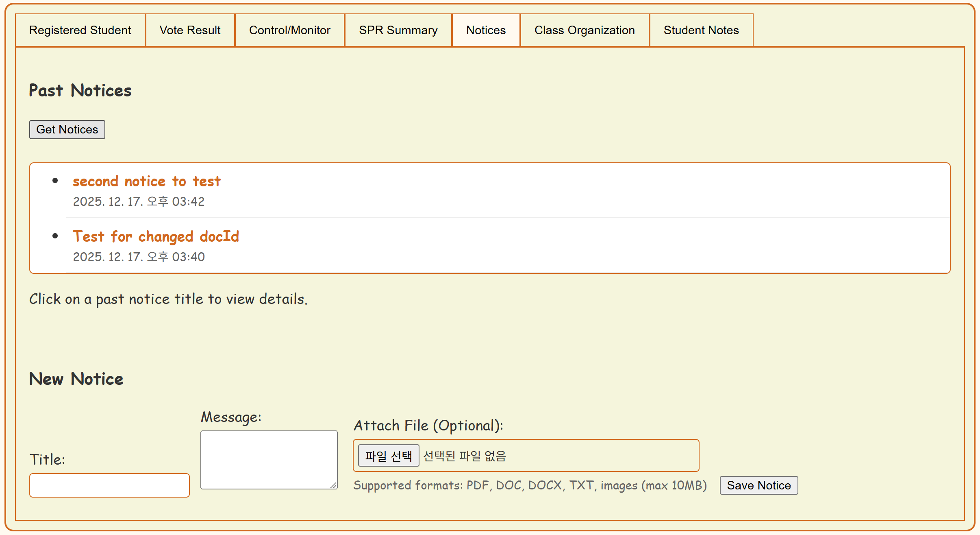The height and width of the screenshot is (535, 980).
Task: Switch to the Student Notes tab
Action: pyautogui.click(x=701, y=30)
